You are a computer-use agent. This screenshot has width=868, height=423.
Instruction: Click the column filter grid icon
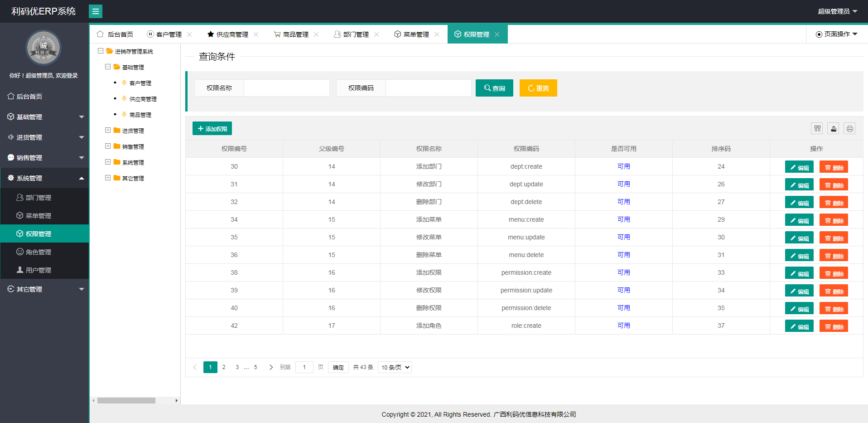click(x=817, y=129)
